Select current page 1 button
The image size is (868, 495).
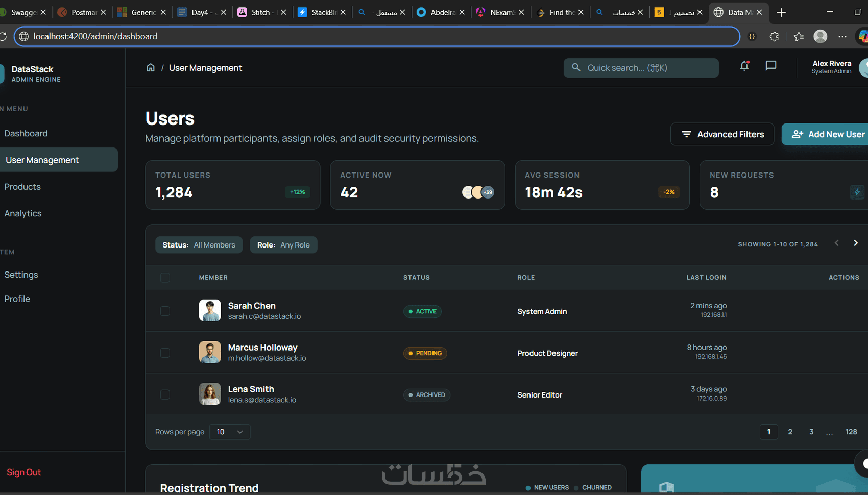[769, 432]
